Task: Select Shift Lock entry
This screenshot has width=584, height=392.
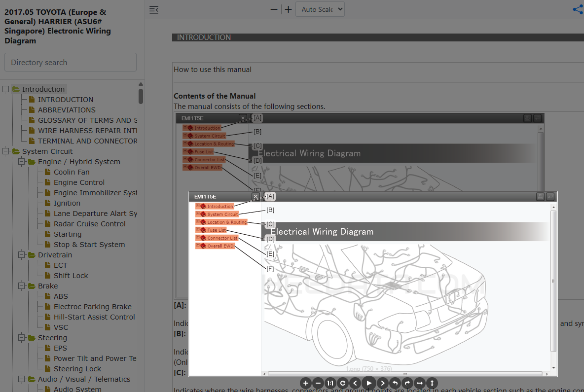Action: tap(71, 276)
